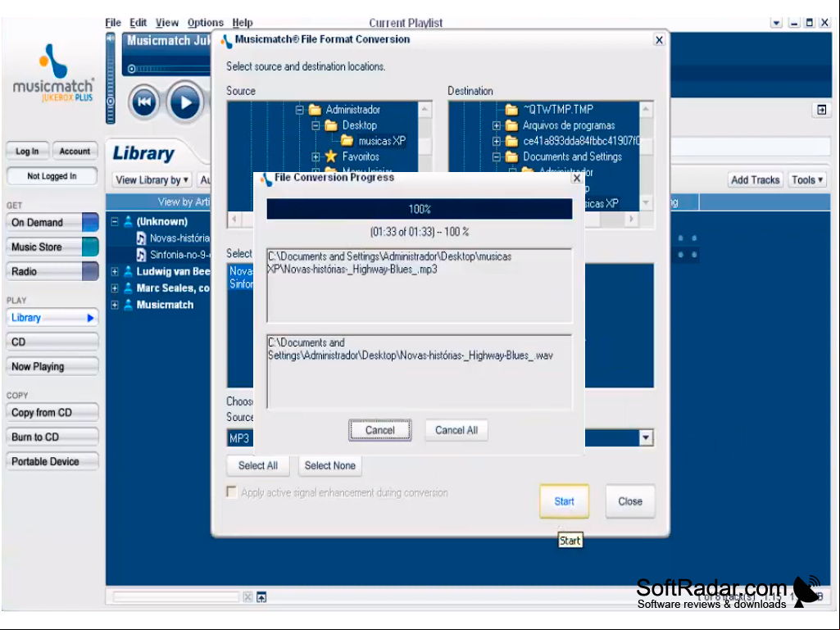
Task: Open the Help menu
Action: 242,22
